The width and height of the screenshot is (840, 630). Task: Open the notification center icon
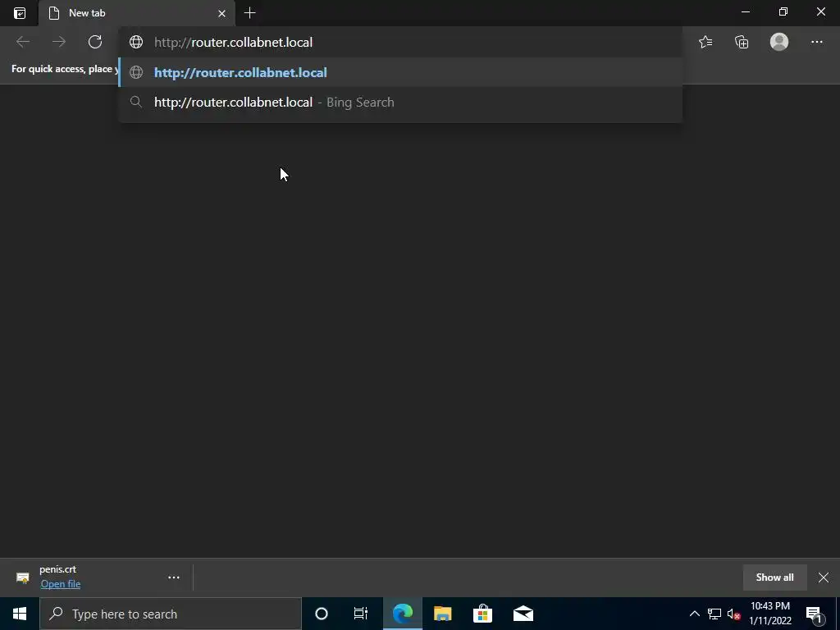click(815, 614)
